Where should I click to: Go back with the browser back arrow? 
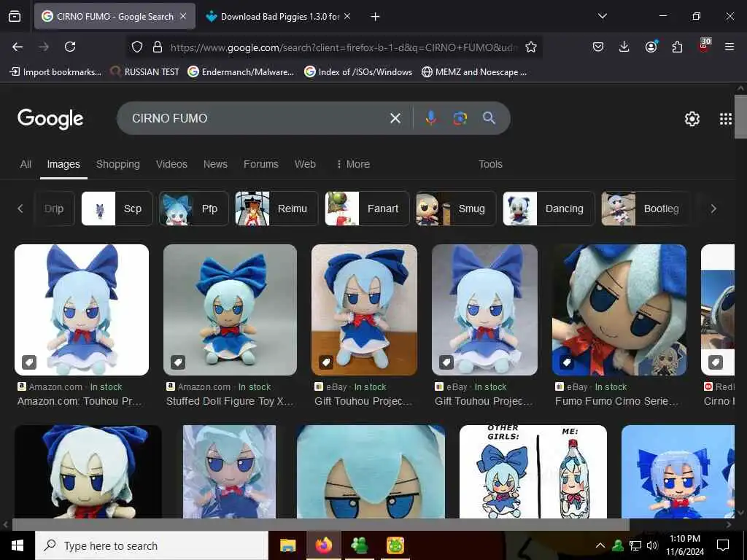click(x=18, y=47)
